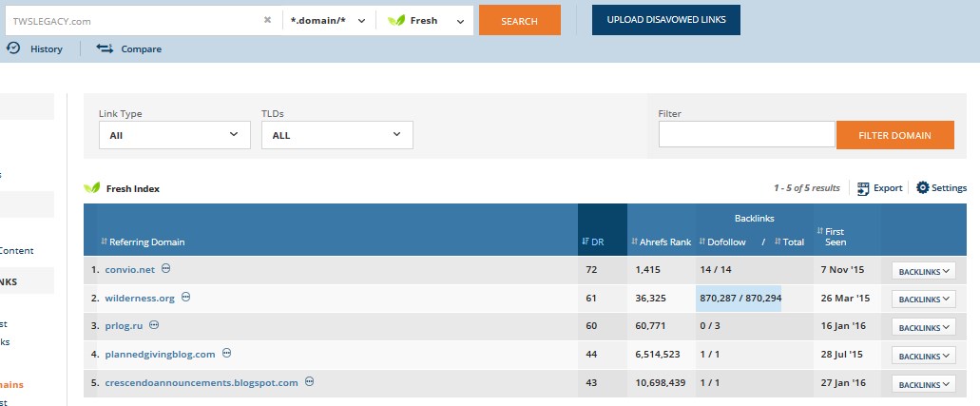Click the Compare arrows icon

click(105, 48)
